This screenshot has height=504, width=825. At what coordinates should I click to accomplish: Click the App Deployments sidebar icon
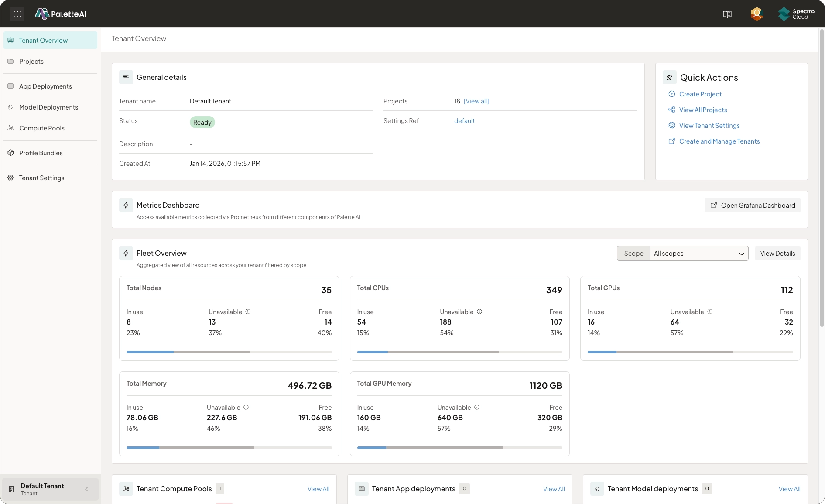coord(10,86)
